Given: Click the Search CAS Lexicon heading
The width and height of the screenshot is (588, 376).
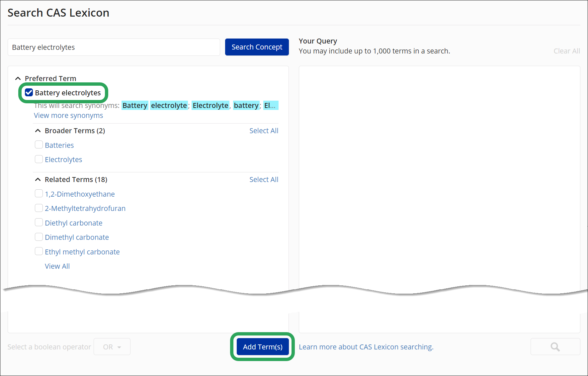Looking at the screenshot, I should 58,13.
